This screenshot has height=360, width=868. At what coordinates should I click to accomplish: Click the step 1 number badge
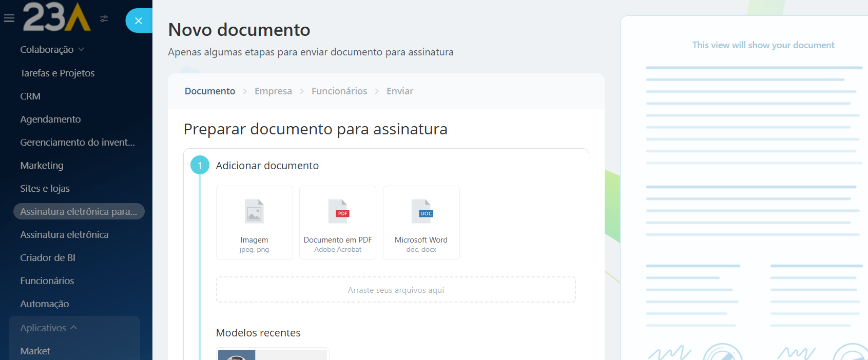point(200,165)
